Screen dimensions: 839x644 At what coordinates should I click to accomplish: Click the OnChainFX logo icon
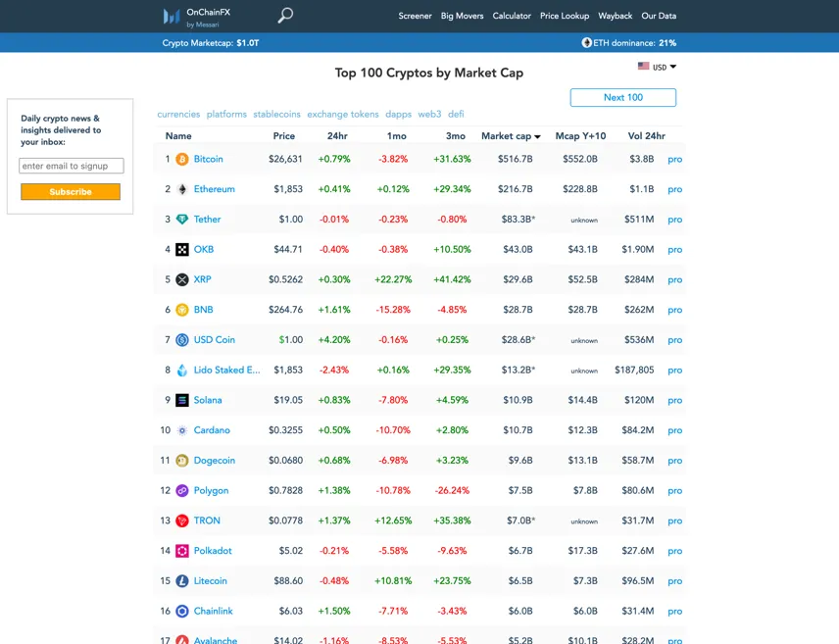(172, 17)
